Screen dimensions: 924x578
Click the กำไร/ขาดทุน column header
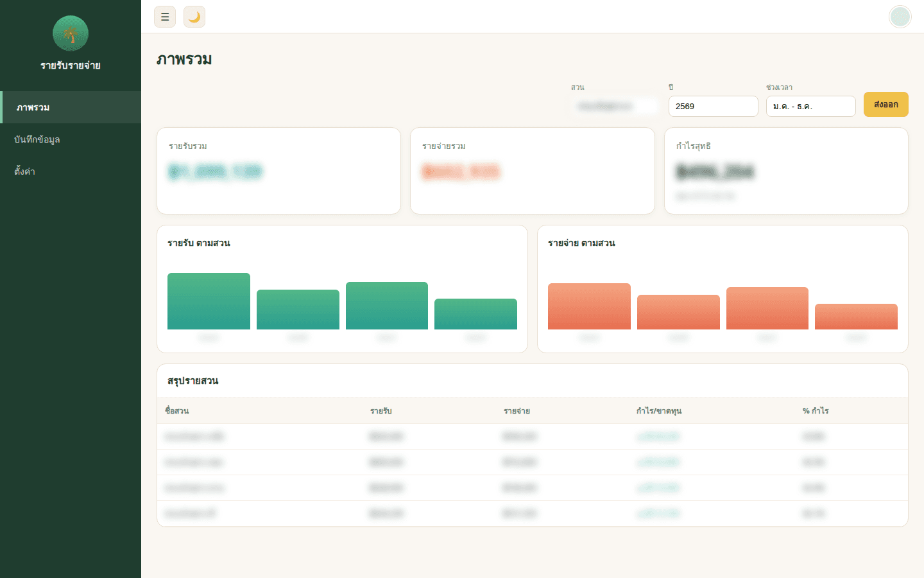659,411
